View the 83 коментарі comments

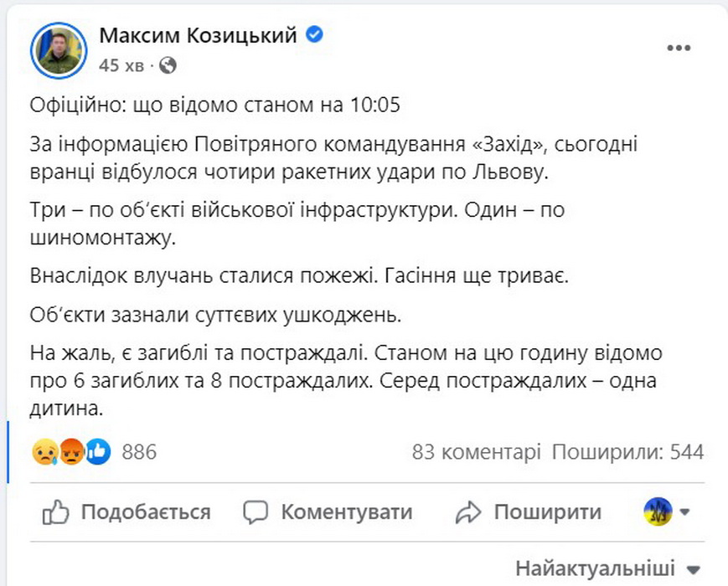[x=476, y=452]
